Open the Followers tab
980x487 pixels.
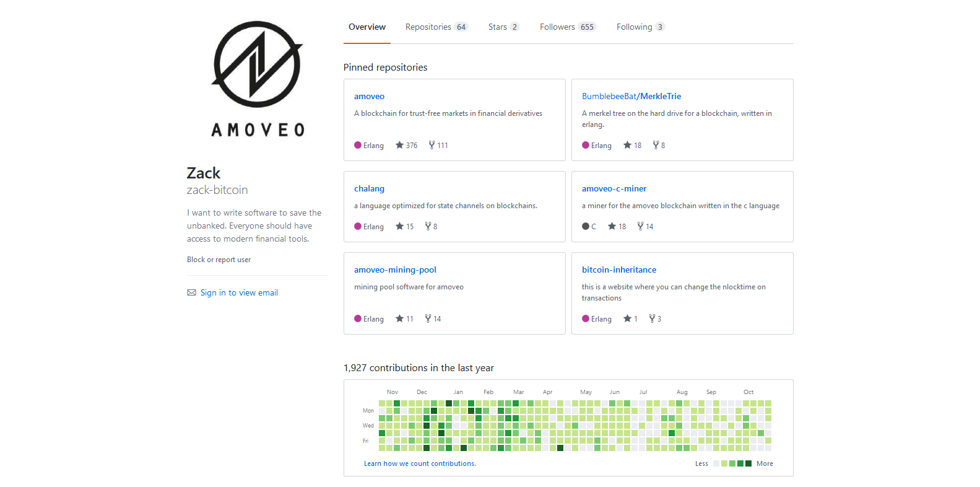coord(566,27)
